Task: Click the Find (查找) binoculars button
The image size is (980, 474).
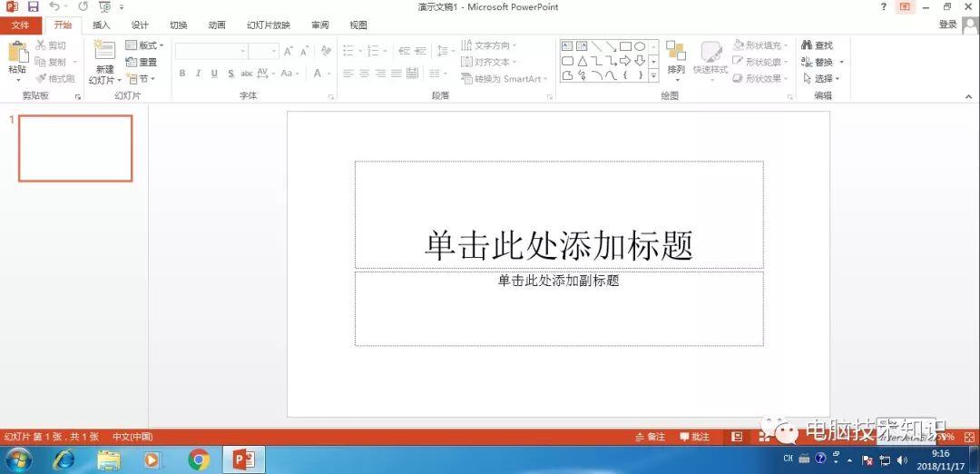Action: (817, 45)
